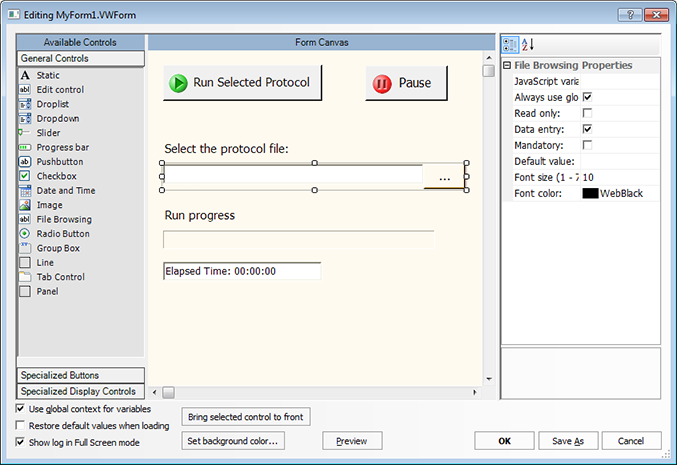The image size is (677, 465).
Task: Switch to categorized properties view
Action: (x=511, y=45)
